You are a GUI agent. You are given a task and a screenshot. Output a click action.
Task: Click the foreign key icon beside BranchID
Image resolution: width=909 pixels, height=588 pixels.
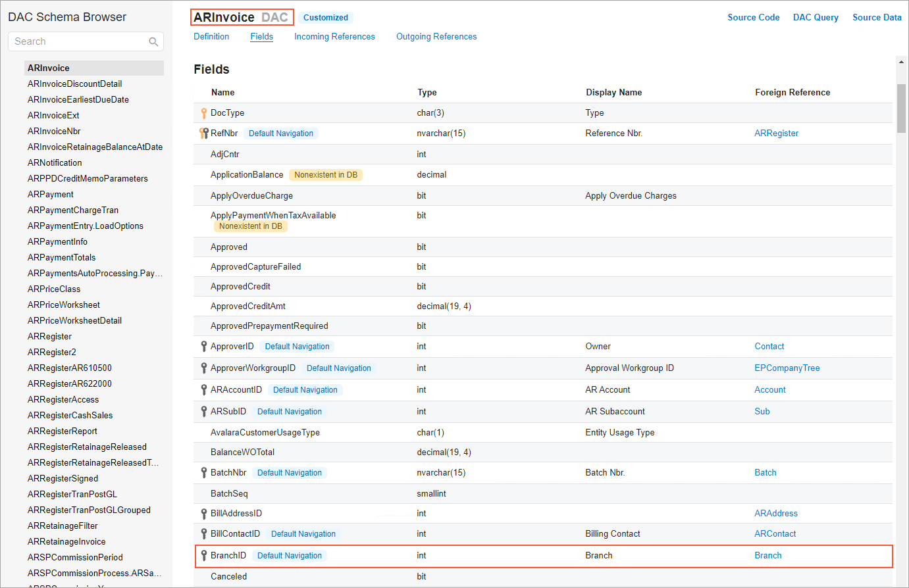(204, 556)
